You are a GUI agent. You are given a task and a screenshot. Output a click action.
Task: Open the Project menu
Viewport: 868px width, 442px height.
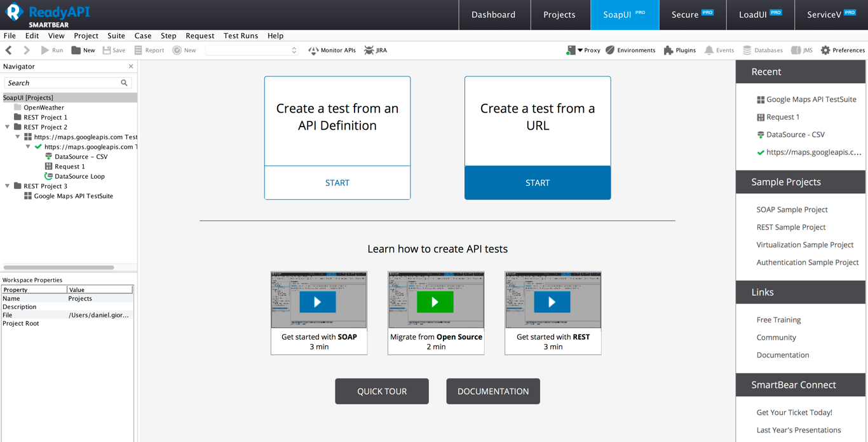pyautogui.click(x=86, y=36)
